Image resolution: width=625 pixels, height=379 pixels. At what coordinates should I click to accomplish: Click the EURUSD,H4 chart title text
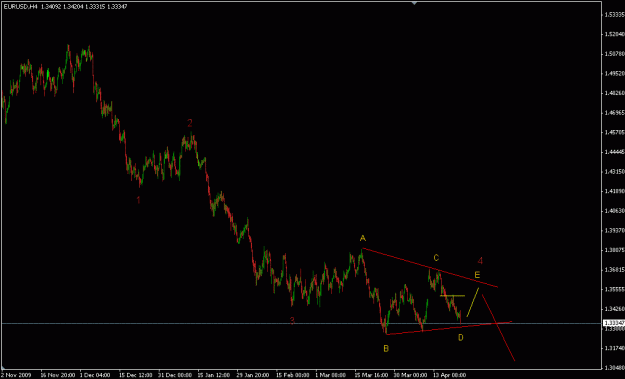[21, 7]
